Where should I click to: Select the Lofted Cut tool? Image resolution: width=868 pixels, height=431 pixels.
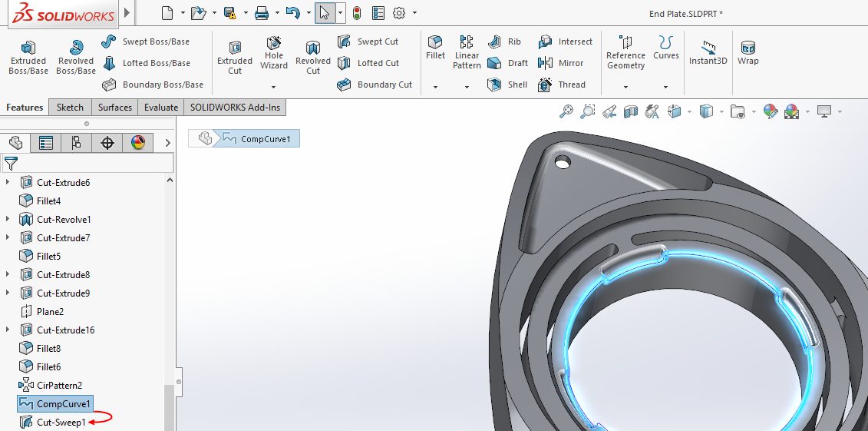point(368,63)
